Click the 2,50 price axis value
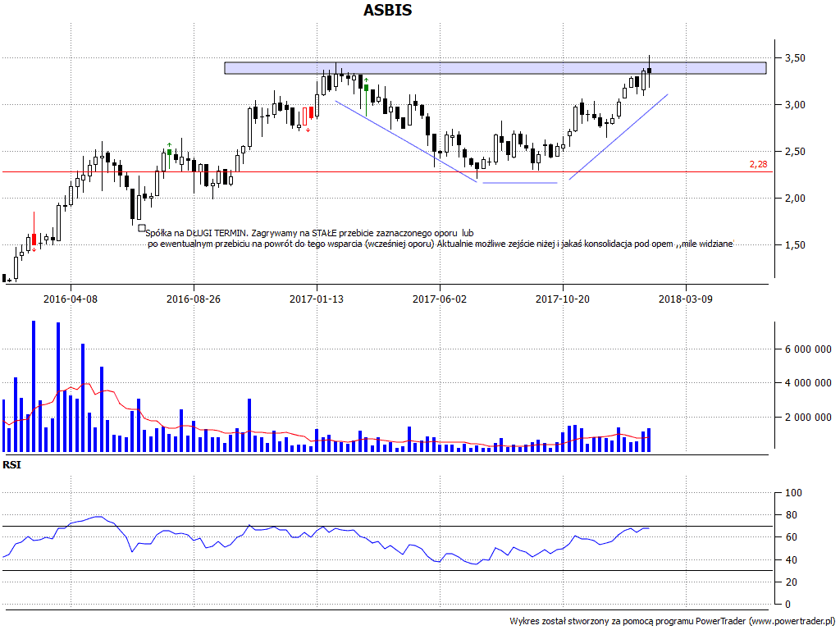Viewport: 840px width, 630px height. point(795,152)
